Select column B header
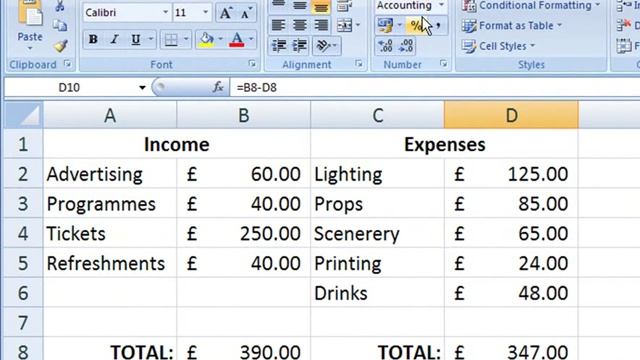The width and height of the screenshot is (640, 360). (x=244, y=116)
